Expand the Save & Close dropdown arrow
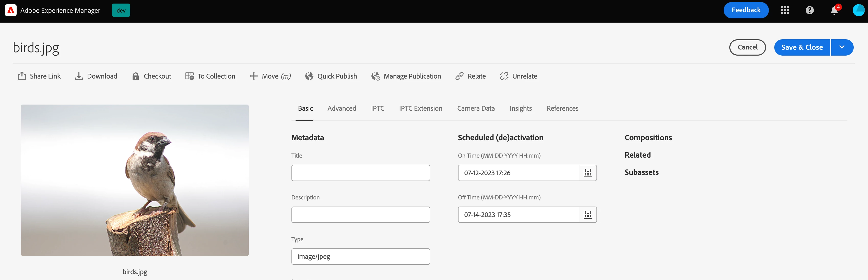The image size is (868, 280). (x=842, y=47)
